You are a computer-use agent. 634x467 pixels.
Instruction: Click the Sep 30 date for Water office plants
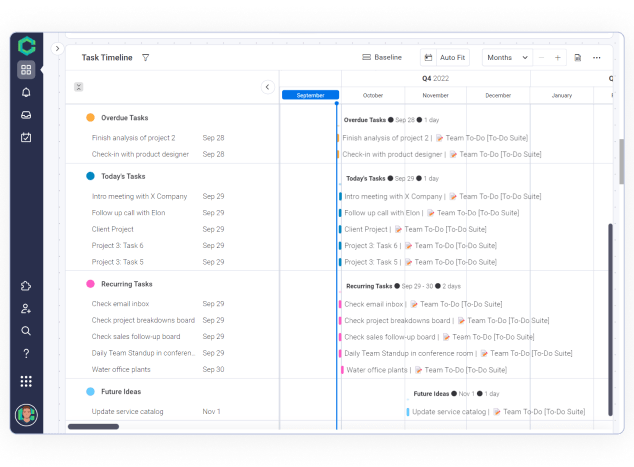213,369
